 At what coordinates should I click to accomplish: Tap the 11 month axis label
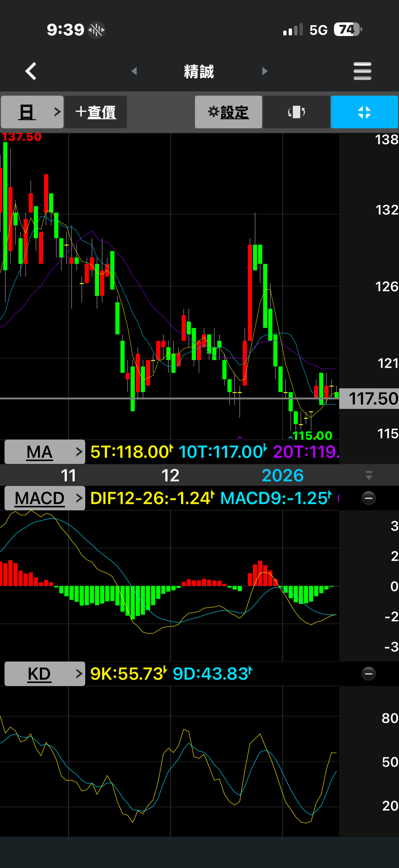[68, 475]
